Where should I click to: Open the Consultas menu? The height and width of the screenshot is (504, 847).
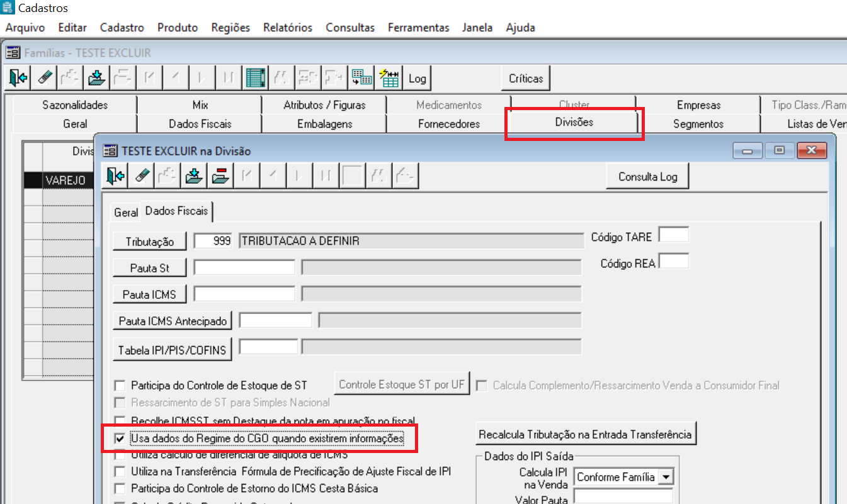coord(350,28)
